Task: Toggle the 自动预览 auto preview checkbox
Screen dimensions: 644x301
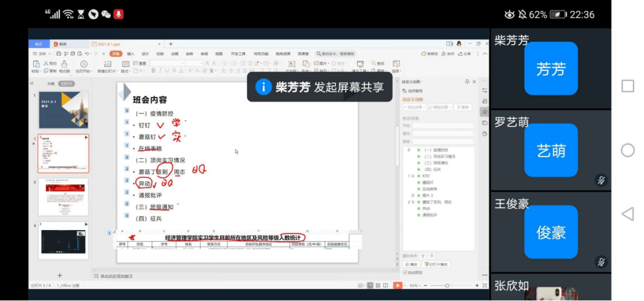Action: (x=405, y=272)
